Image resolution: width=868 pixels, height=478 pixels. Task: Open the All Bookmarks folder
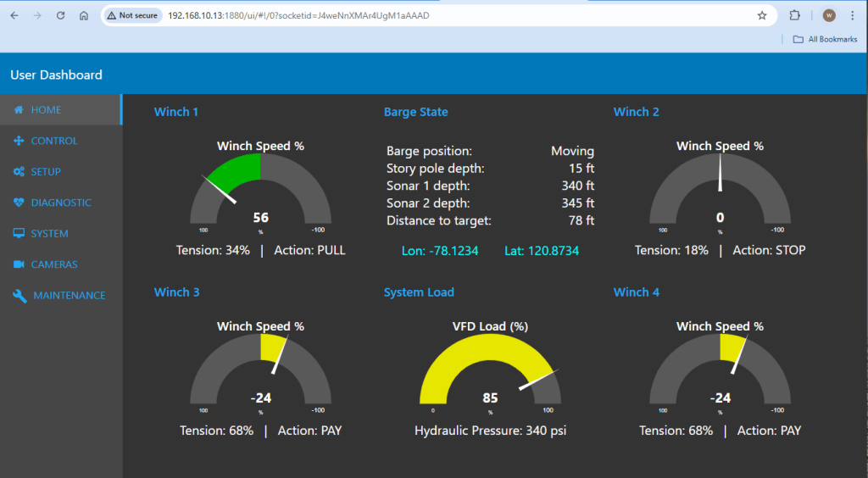tap(825, 39)
